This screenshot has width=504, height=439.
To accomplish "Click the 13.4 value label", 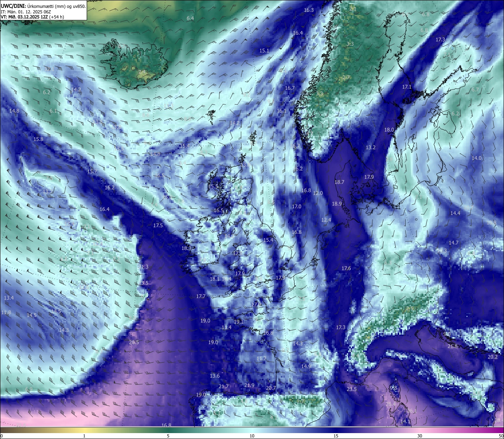I will (x=9, y=298).
